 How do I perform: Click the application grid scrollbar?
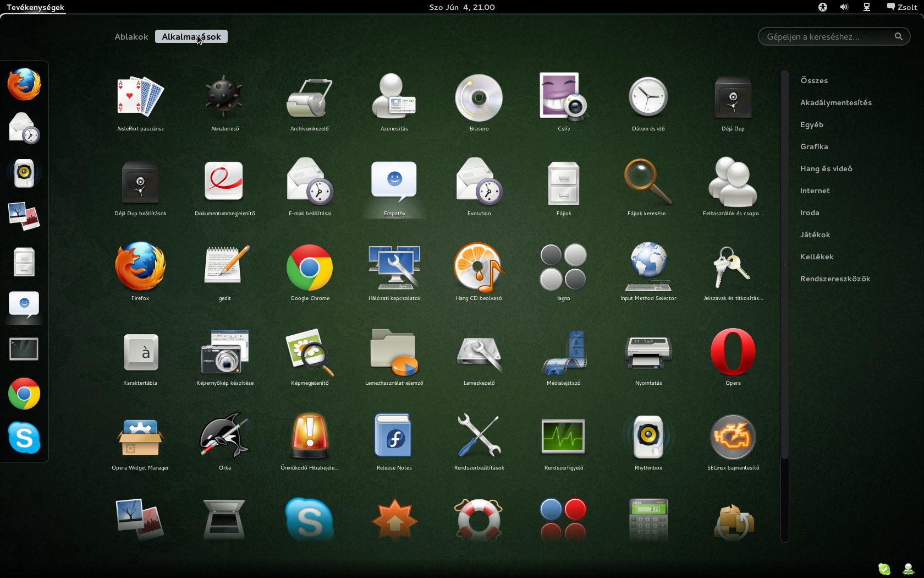click(x=785, y=264)
